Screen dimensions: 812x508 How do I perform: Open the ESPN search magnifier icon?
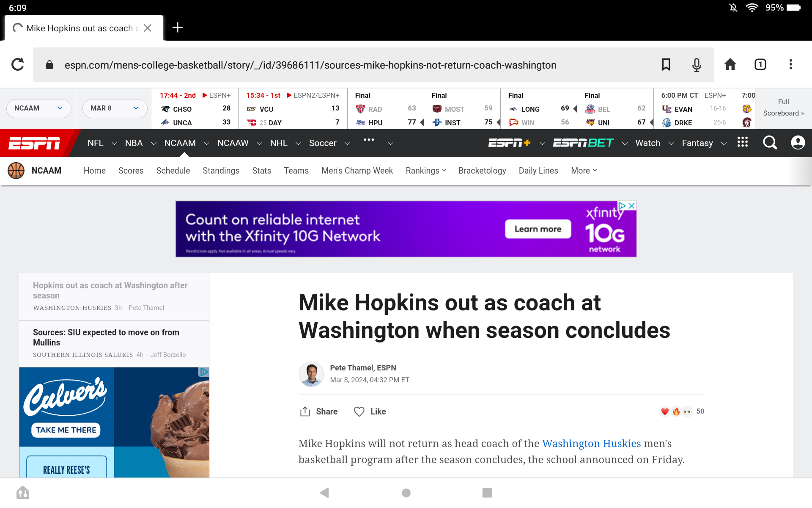[x=770, y=143]
